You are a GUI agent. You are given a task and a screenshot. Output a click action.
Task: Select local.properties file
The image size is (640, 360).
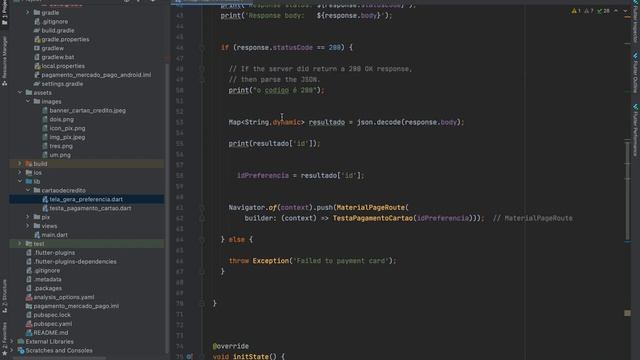(x=63, y=66)
